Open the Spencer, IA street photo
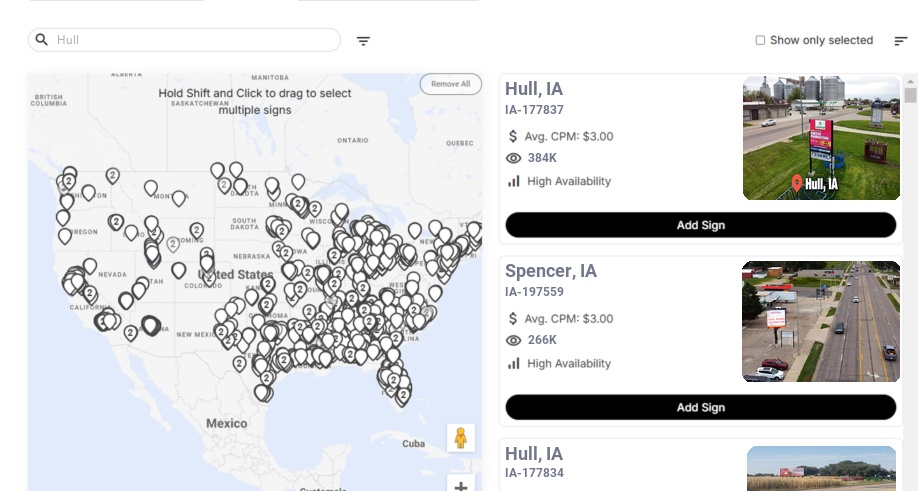The height and width of the screenshot is (491, 920). (821, 321)
